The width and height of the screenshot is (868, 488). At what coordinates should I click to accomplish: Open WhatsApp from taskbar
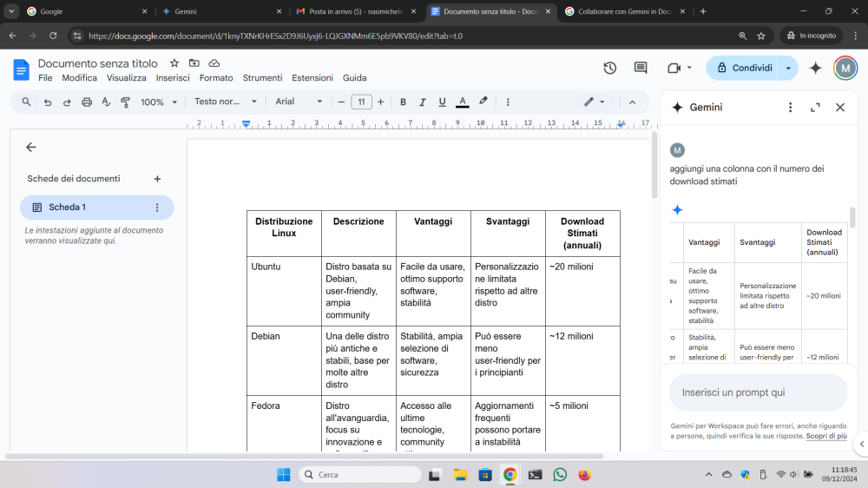560,475
